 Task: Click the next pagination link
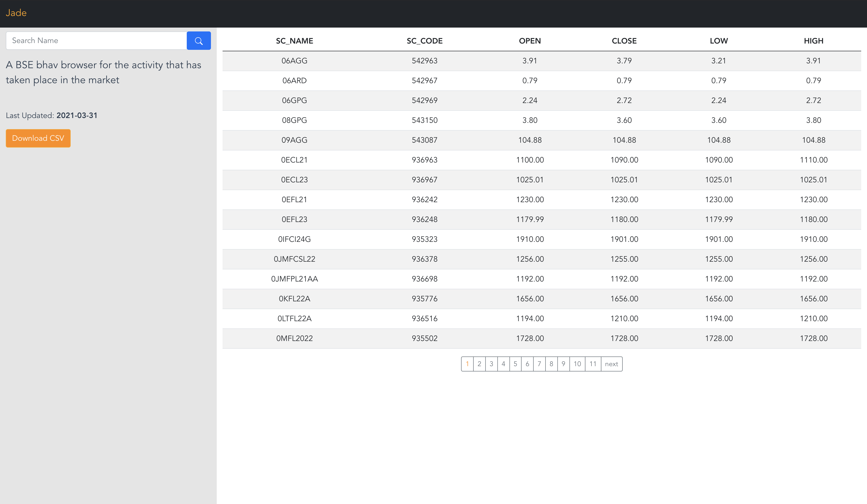point(611,364)
